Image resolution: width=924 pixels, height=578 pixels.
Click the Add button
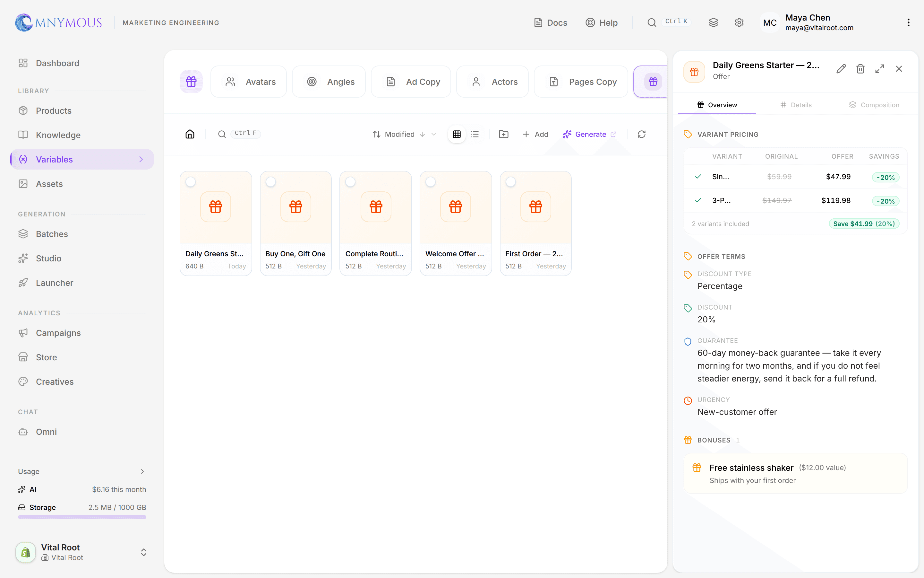pyautogui.click(x=535, y=134)
